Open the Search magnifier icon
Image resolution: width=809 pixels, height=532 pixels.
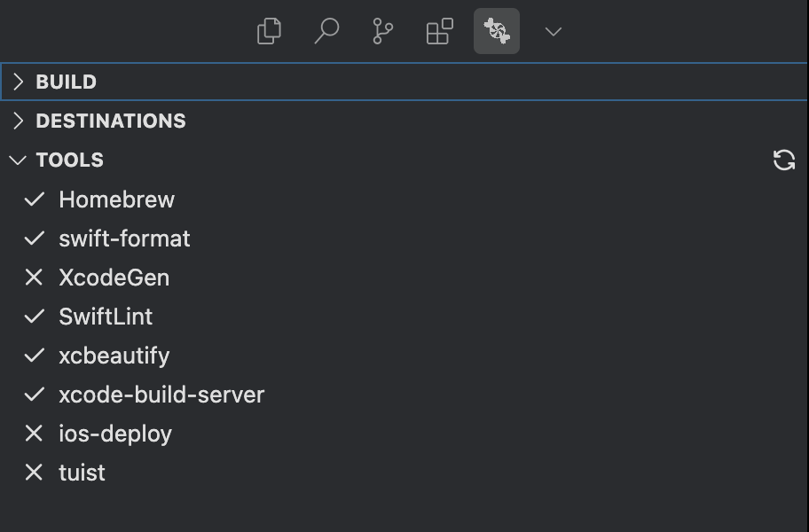click(326, 32)
